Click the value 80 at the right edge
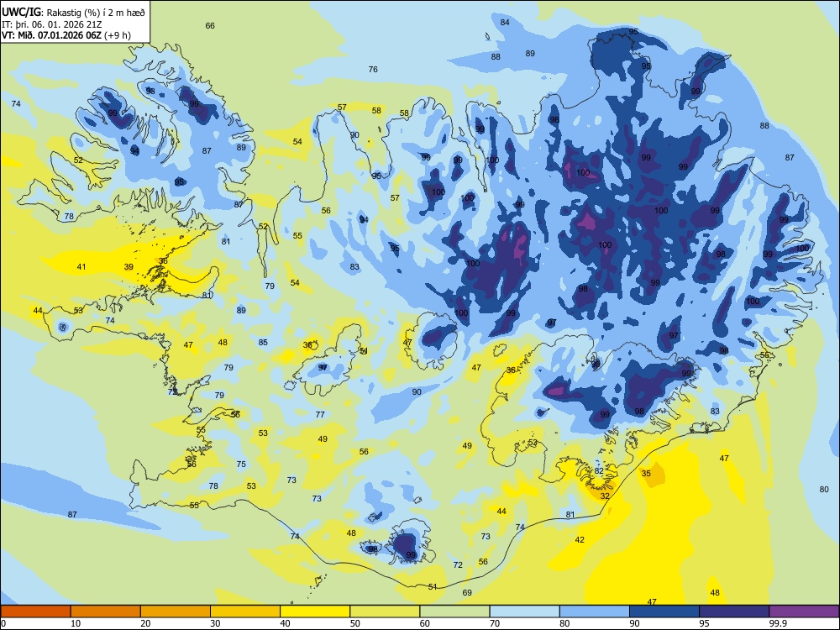This screenshot has height=630, width=840. [824, 489]
